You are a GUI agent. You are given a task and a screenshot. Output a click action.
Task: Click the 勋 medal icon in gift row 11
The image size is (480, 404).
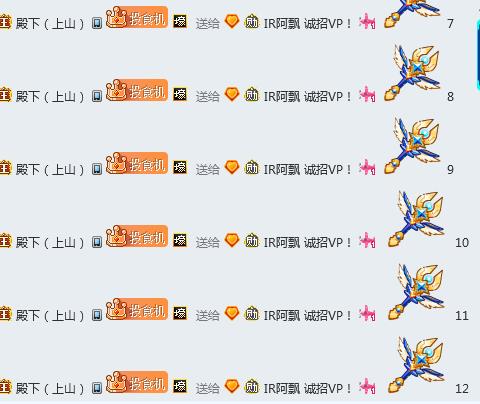pos(251,313)
